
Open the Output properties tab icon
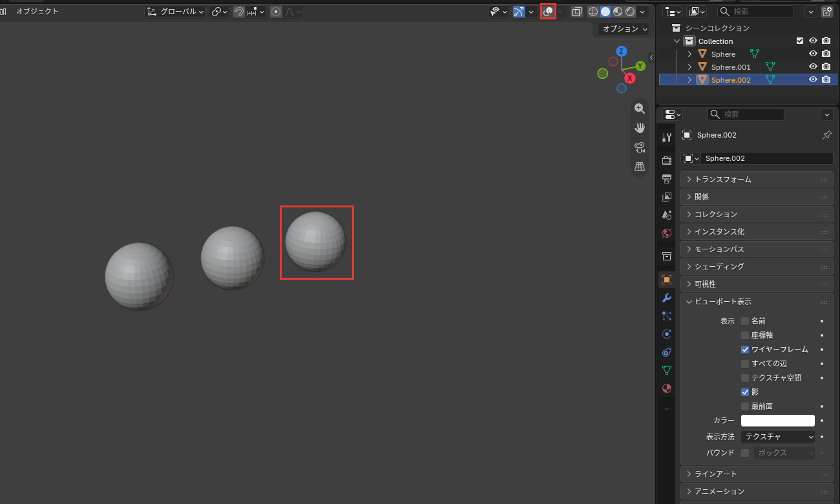click(x=667, y=178)
